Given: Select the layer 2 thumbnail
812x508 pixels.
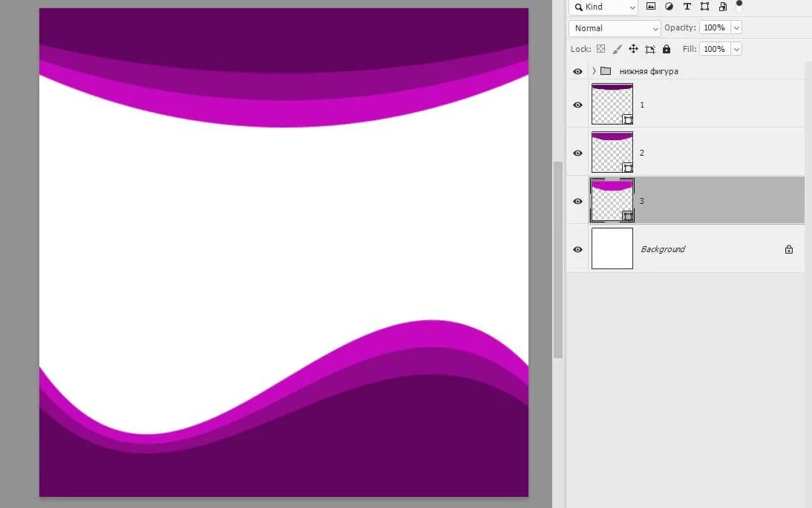Looking at the screenshot, I should pyautogui.click(x=612, y=152).
